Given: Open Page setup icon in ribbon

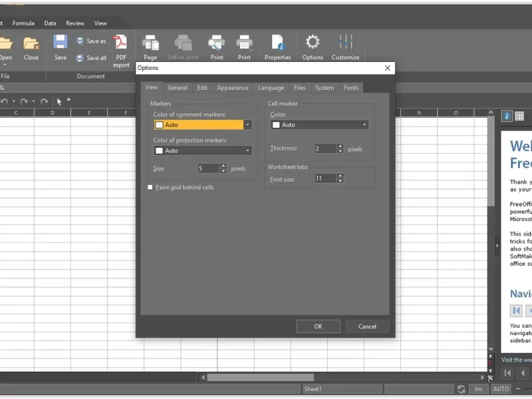Looking at the screenshot, I should pyautogui.click(x=150, y=43).
